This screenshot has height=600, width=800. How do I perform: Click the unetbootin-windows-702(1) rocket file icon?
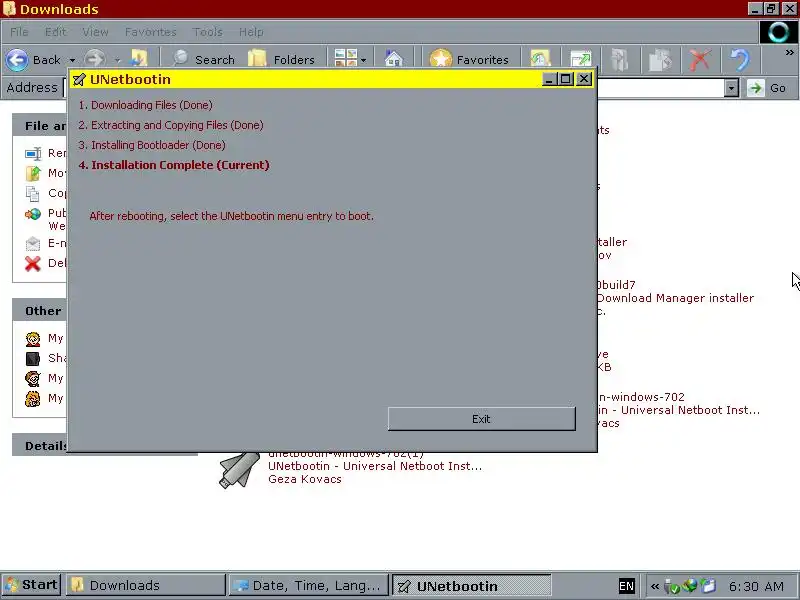point(239,470)
